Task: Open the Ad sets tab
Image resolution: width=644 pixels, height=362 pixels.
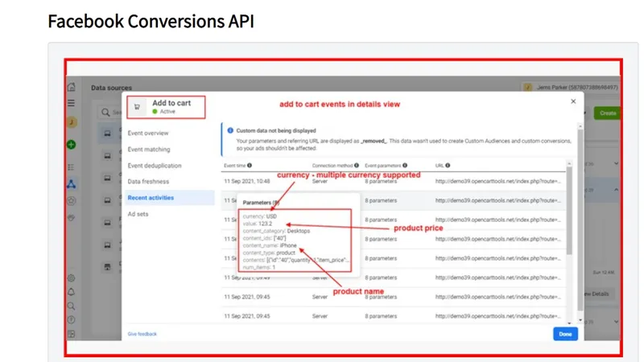Action: click(138, 214)
